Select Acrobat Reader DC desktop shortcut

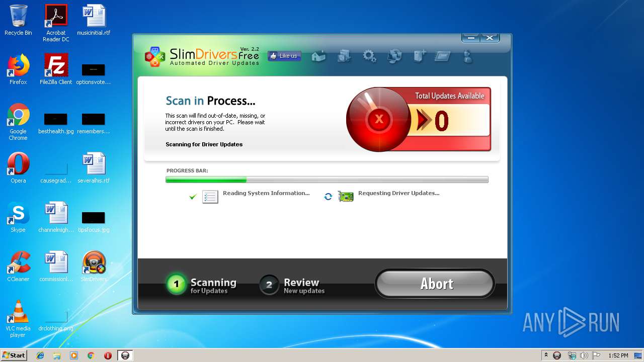click(56, 23)
